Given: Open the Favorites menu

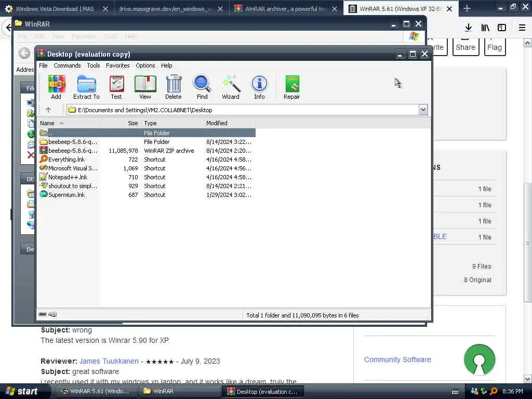Looking at the screenshot, I should coord(118,65).
